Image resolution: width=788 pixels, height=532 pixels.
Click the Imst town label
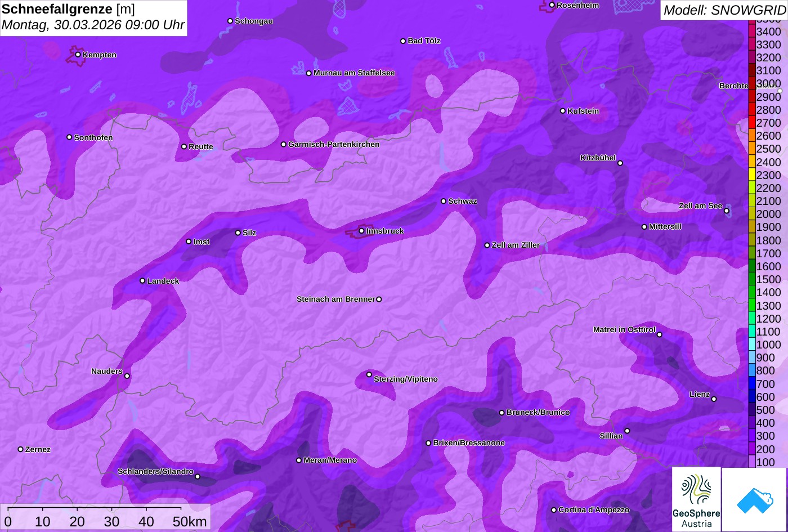202,242
